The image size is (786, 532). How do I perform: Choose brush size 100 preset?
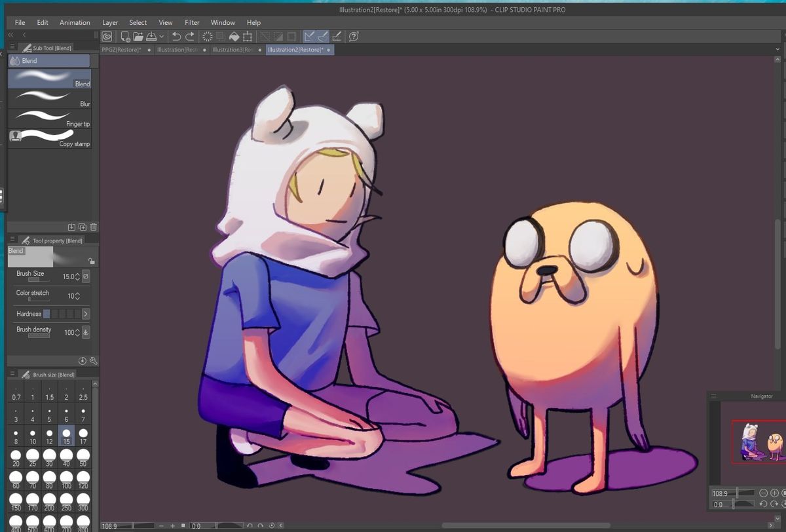coord(66,480)
